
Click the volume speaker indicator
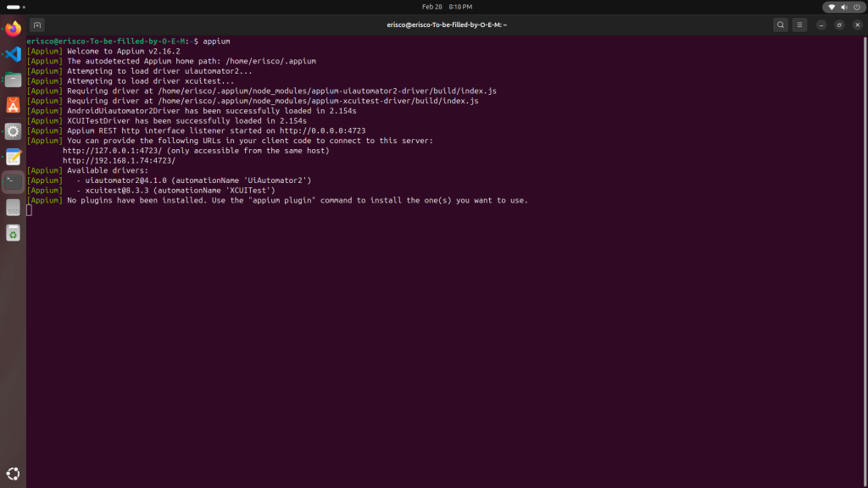[843, 7]
